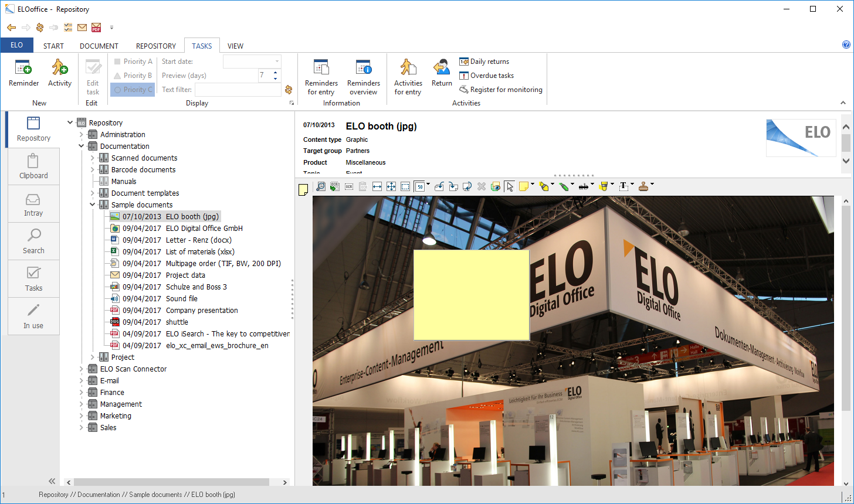Increase Preview days with up stepper
The height and width of the screenshot is (504, 854).
coord(276,72)
